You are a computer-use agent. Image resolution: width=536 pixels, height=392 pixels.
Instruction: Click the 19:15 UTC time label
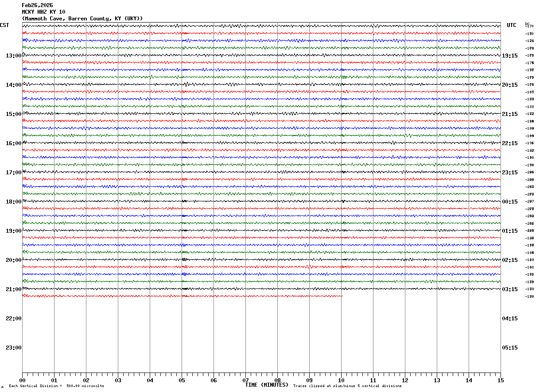[x=509, y=56]
